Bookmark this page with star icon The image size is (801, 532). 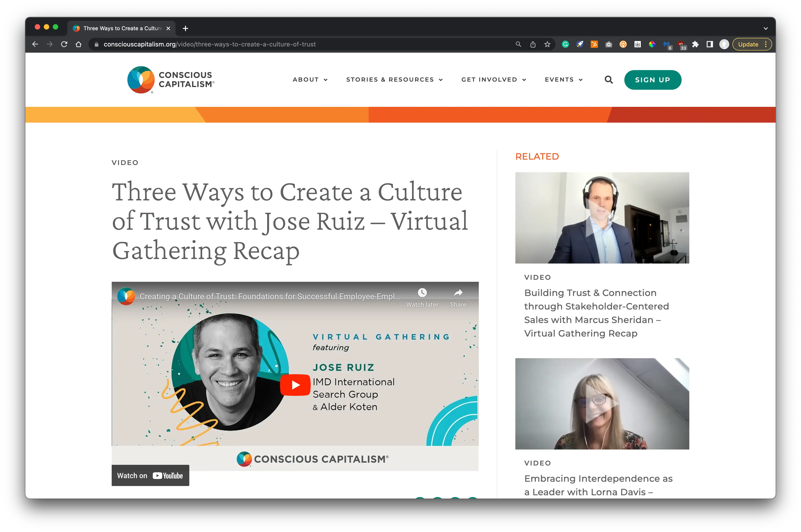[547, 44]
